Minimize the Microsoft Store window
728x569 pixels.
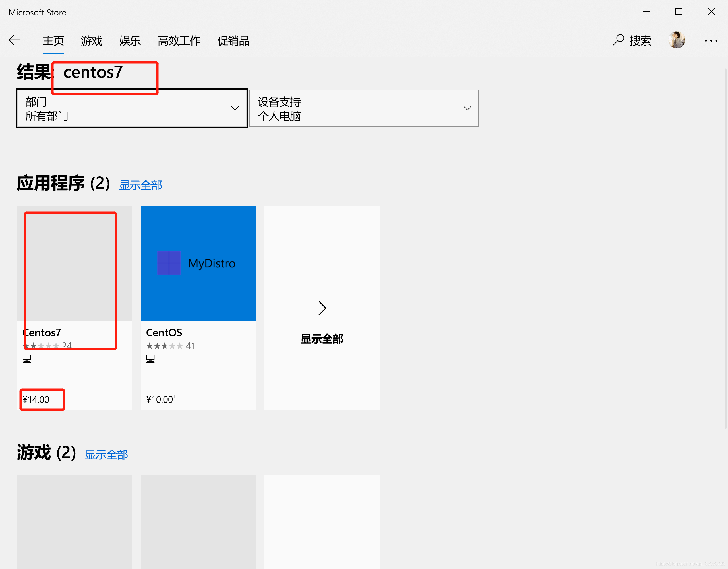point(646,12)
